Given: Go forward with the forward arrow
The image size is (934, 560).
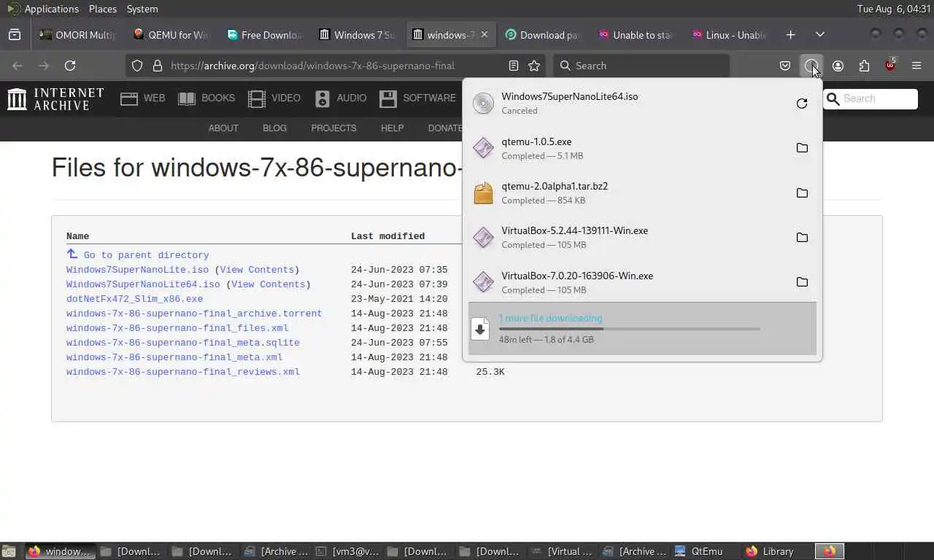Looking at the screenshot, I should click(x=44, y=66).
